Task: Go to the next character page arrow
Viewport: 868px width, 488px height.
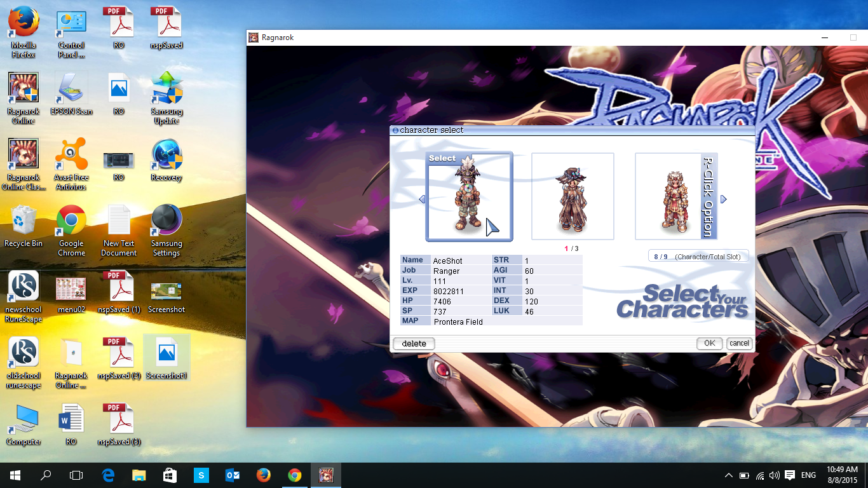Action: [x=723, y=200]
